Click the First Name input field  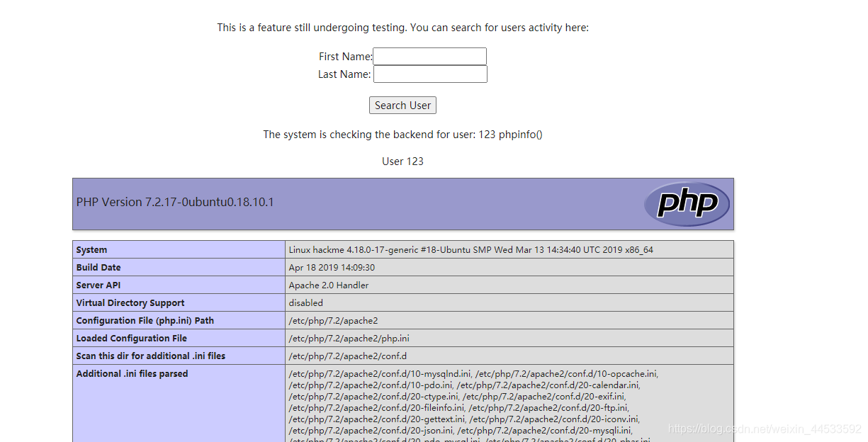[429, 57]
